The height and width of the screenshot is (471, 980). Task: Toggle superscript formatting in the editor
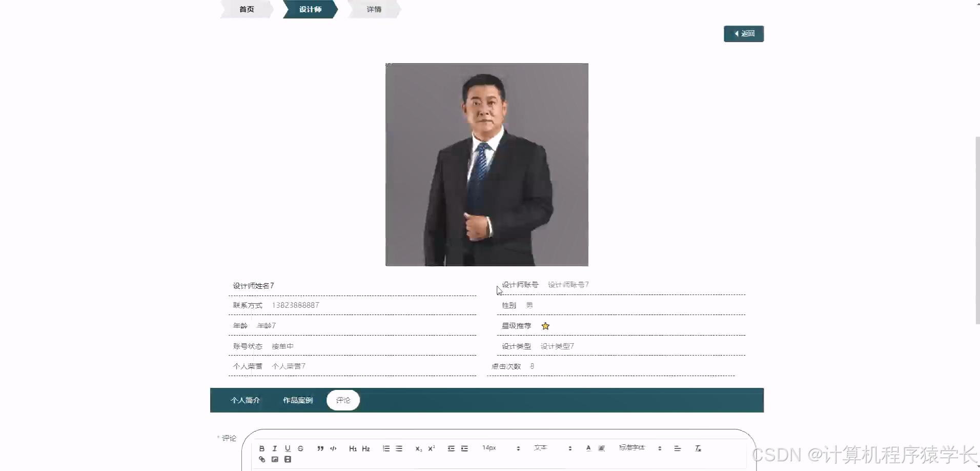click(431, 448)
